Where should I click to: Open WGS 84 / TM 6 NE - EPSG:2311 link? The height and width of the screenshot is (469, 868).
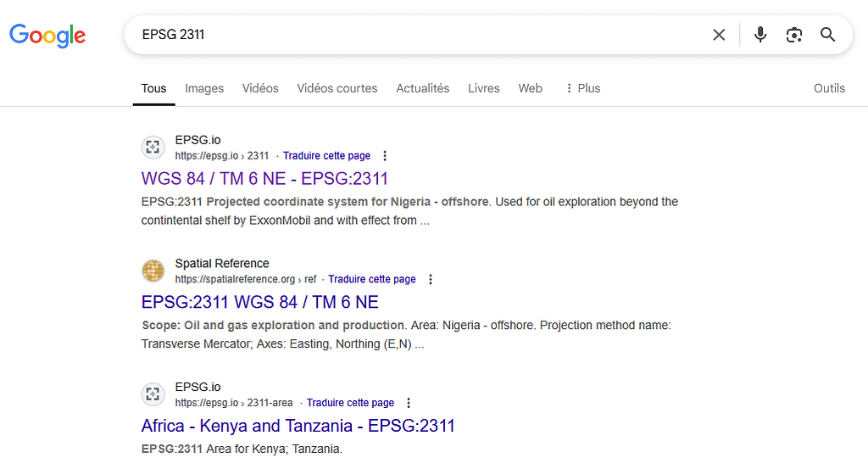coord(264,179)
